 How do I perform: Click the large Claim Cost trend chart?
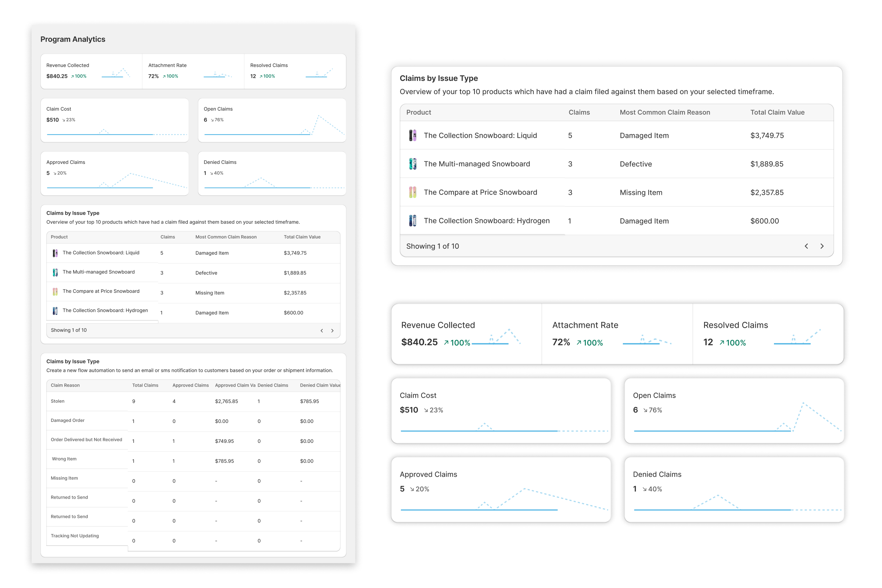[x=504, y=427]
